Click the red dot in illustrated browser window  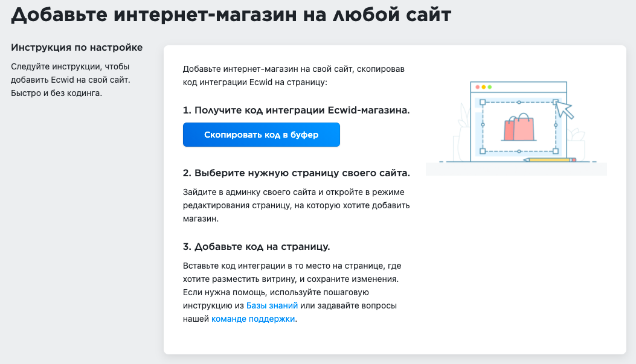click(477, 87)
